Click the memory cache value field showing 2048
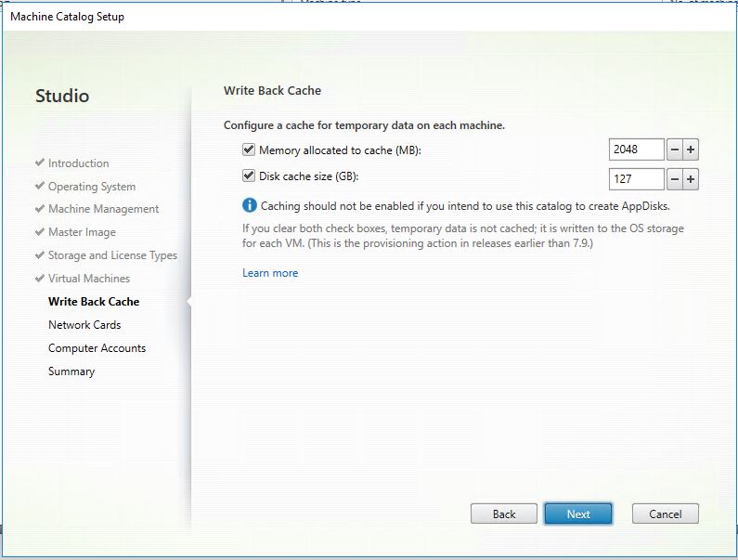The height and width of the screenshot is (560, 738). 636,150
